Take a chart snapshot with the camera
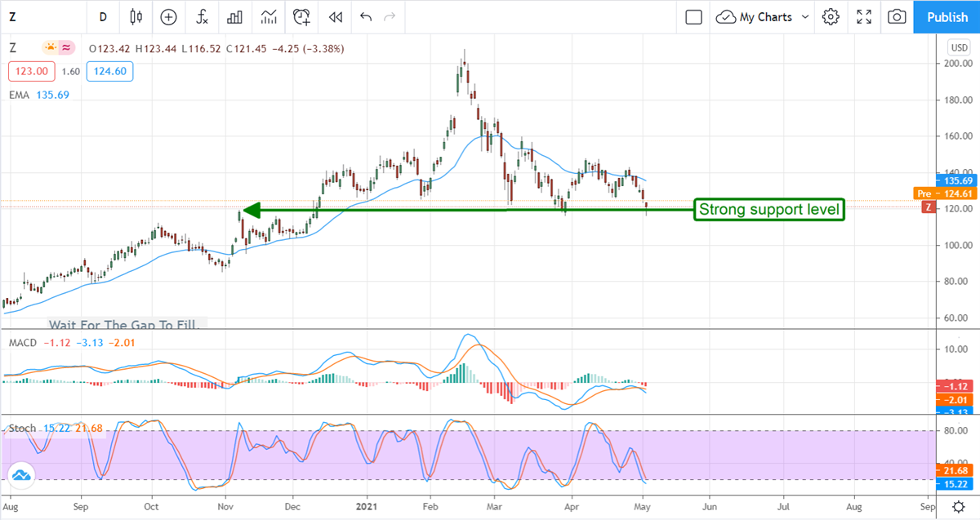The width and height of the screenshot is (980, 520). pyautogui.click(x=897, y=16)
